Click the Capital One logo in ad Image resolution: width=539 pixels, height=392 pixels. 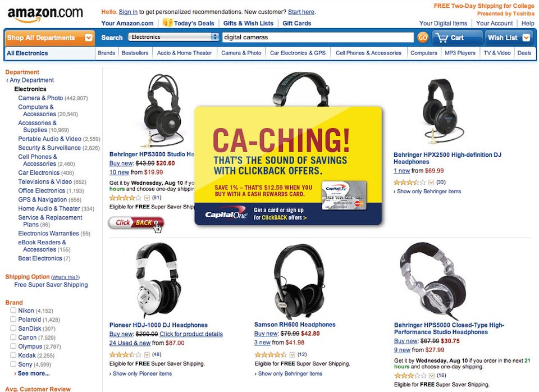[226, 214]
